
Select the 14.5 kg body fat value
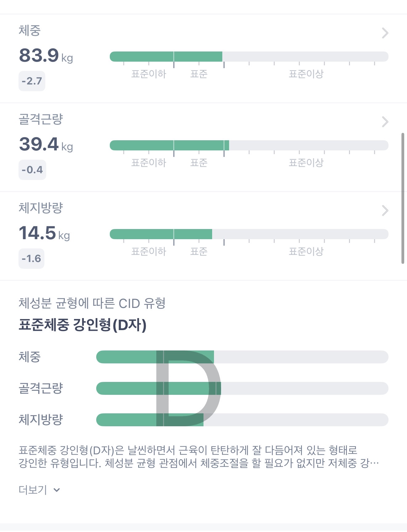click(x=44, y=233)
